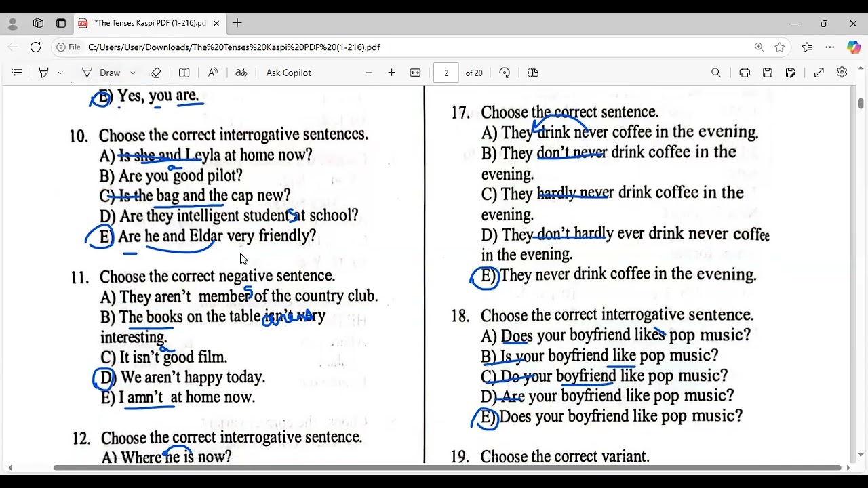This screenshot has height=488, width=868.
Task: Click 'Yes, you are.' answer text
Action: coord(159,96)
